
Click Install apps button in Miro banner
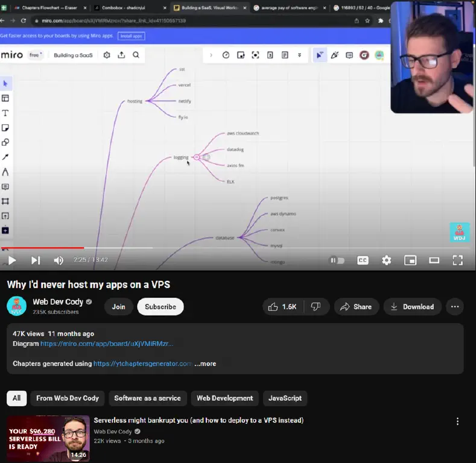tap(131, 36)
